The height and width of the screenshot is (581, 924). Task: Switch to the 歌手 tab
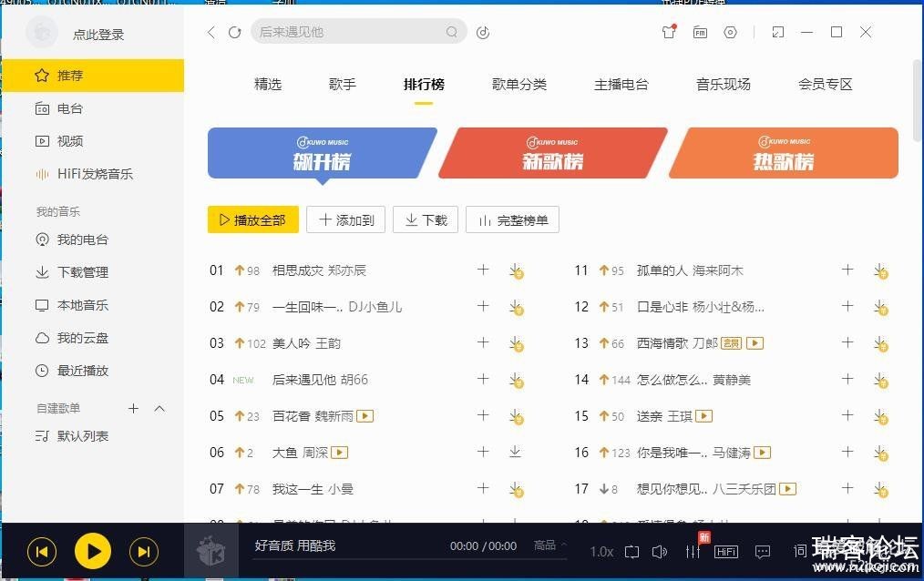[343, 84]
